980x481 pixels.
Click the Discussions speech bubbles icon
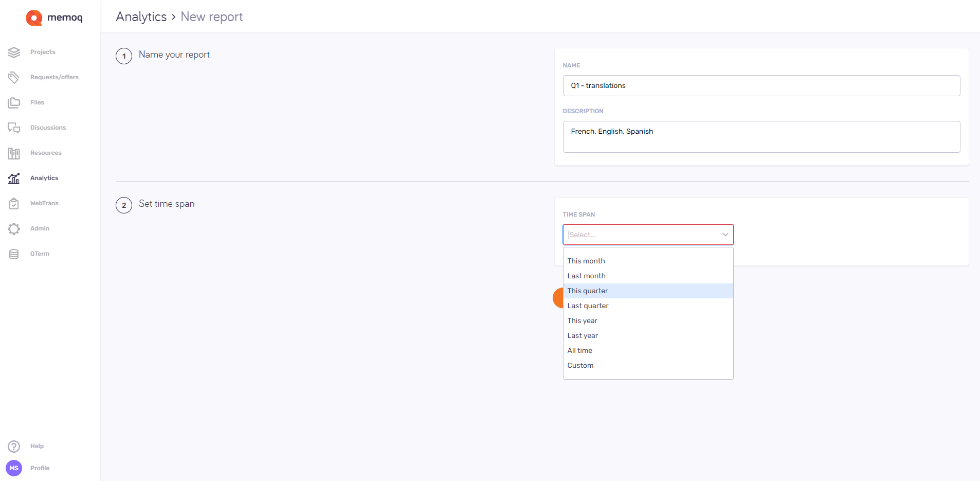pos(14,128)
